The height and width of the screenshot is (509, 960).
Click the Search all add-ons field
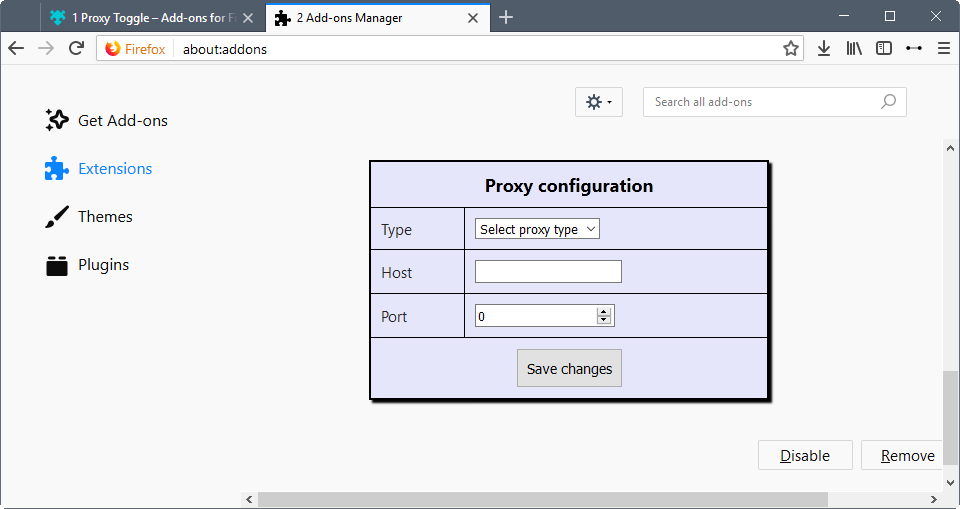pyautogui.click(x=774, y=102)
